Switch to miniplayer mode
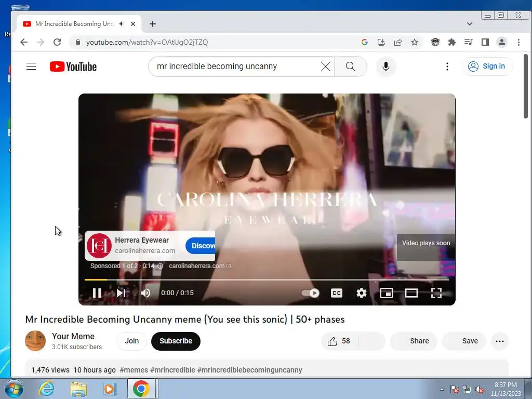The height and width of the screenshot is (399, 532). click(387, 293)
